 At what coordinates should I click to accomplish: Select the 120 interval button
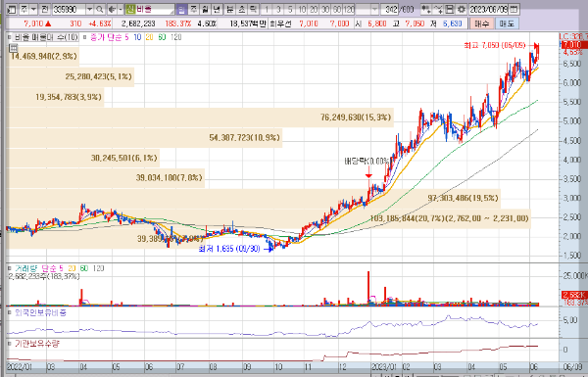click(x=349, y=9)
